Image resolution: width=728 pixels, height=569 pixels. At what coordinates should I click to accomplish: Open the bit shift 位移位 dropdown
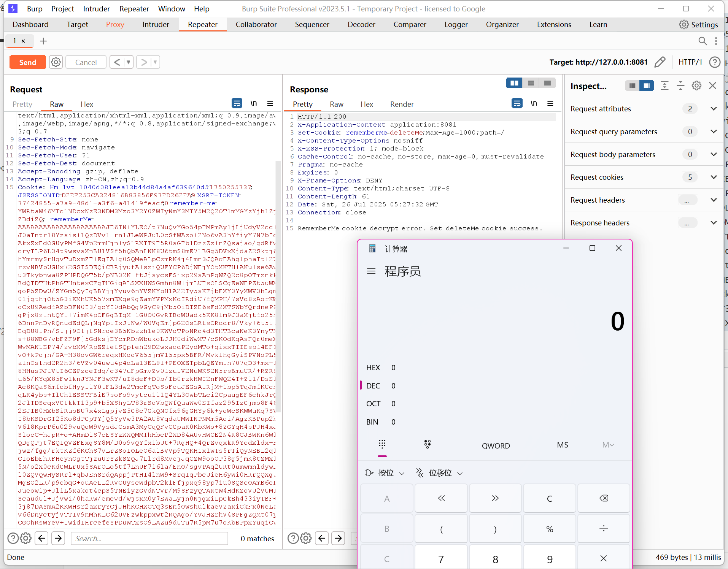tap(439, 473)
